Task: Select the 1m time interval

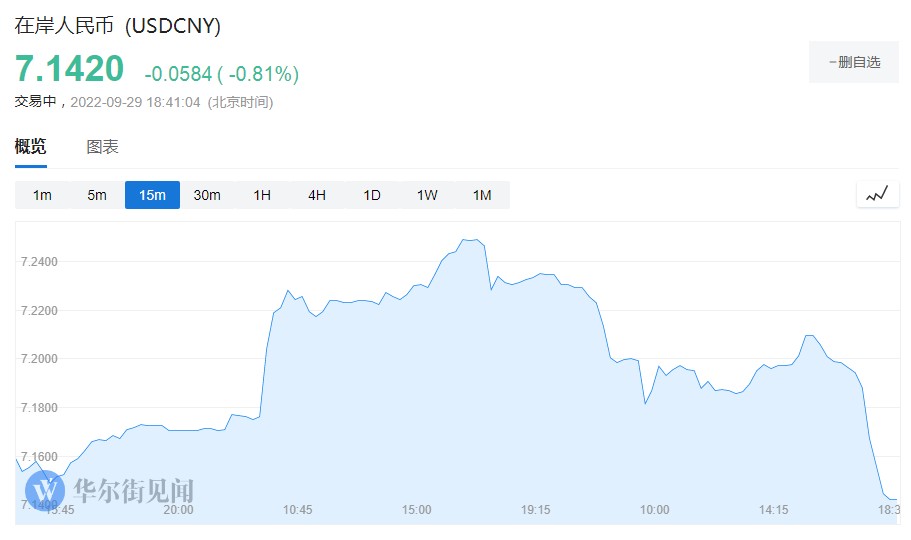Action: [x=42, y=195]
